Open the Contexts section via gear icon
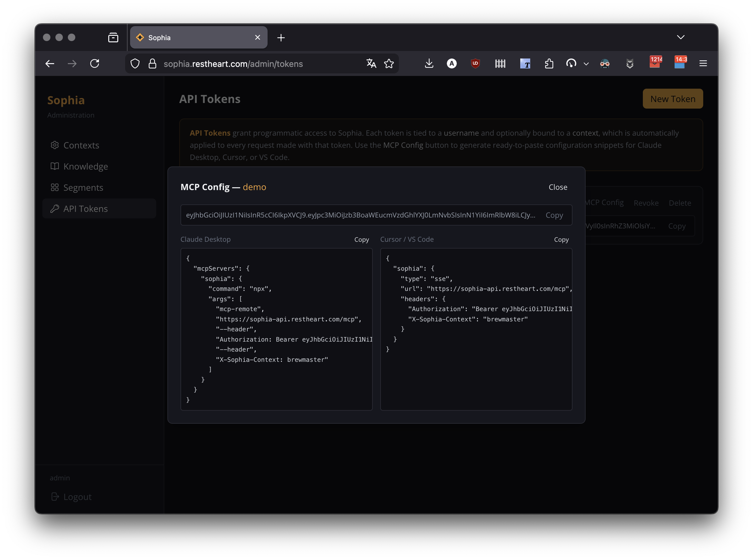The image size is (753, 560). coord(54,145)
